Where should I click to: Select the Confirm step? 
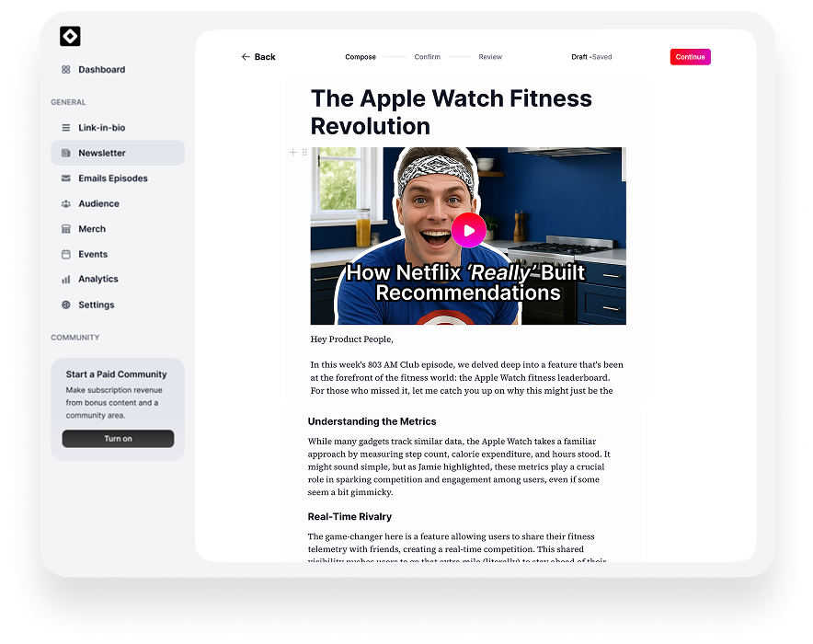pos(428,57)
